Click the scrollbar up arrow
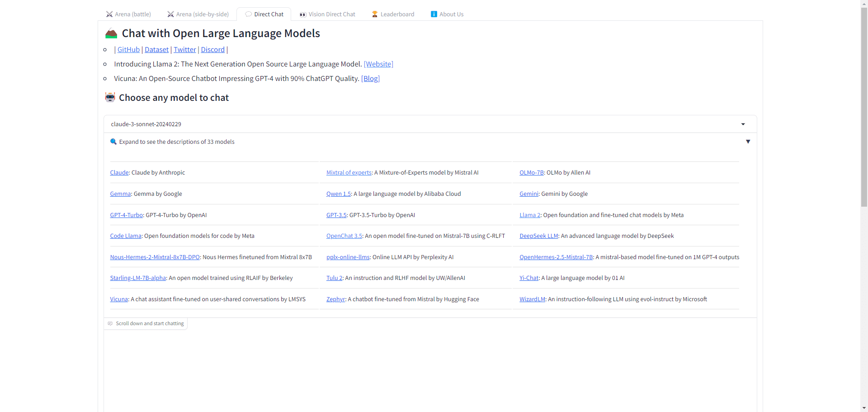 [x=864, y=3]
